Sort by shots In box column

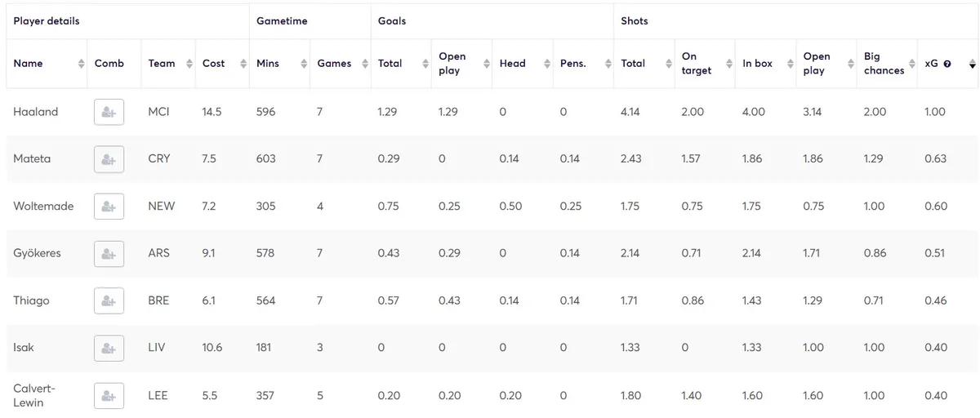pyautogui.click(x=757, y=64)
